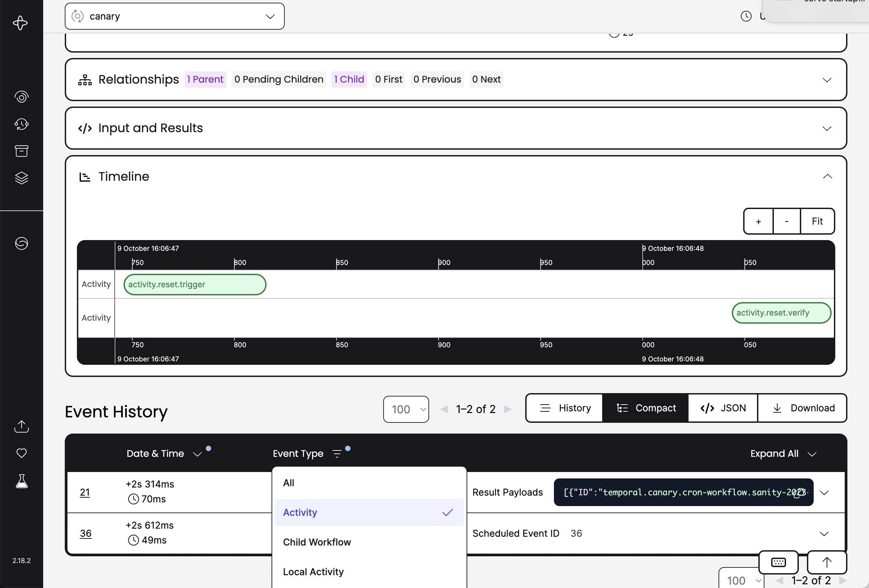Collapse the Timeline section chevron
This screenshot has height=588, width=869.
coord(827,176)
